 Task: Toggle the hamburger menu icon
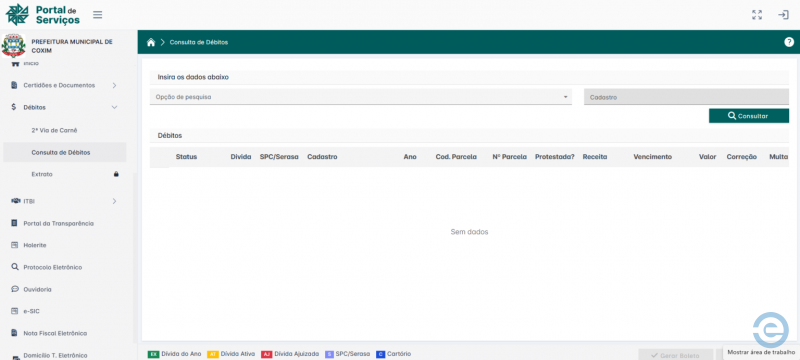click(97, 15)
